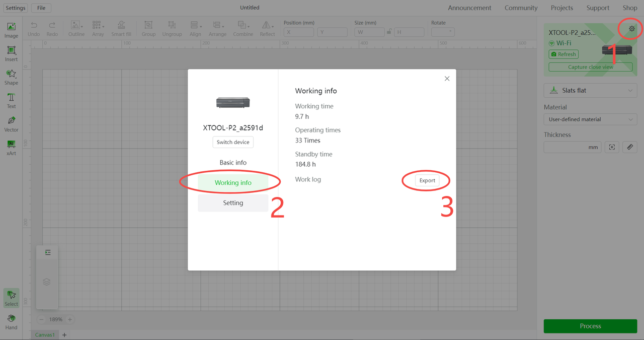This screenshot has width=644, height=340.
Task: Open the User-defined material dropdown
Action: tap(590, 119)
